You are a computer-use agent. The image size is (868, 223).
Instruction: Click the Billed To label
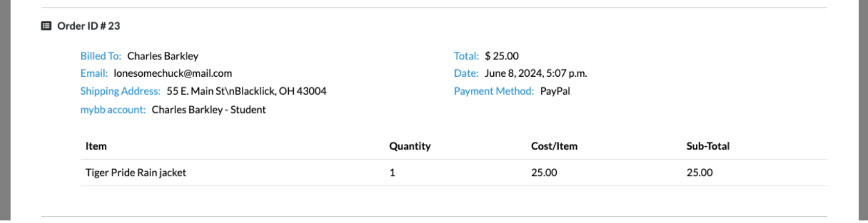pos(101,56)
